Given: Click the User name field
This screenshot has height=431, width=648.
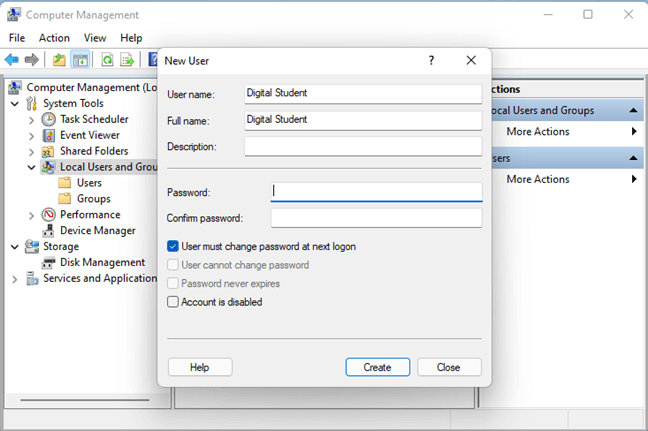Looking at the screenshot, I should tap(363, 93).
